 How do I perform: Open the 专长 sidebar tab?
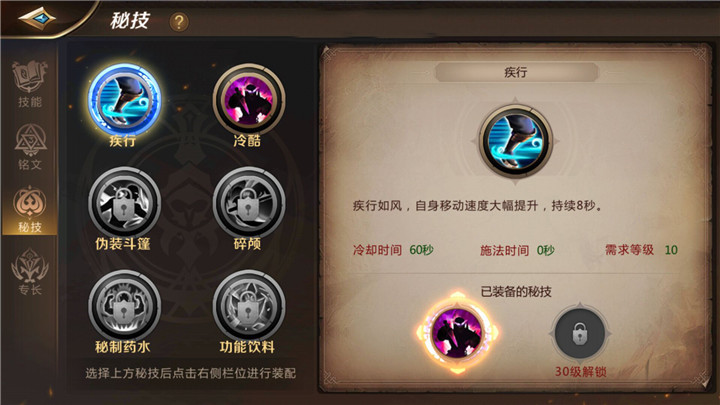(29, 272)
